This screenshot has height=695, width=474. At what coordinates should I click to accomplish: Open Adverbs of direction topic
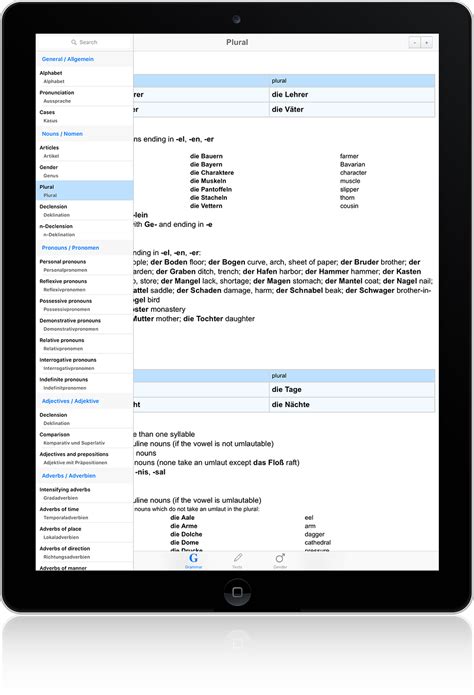(x=84, y=552)
